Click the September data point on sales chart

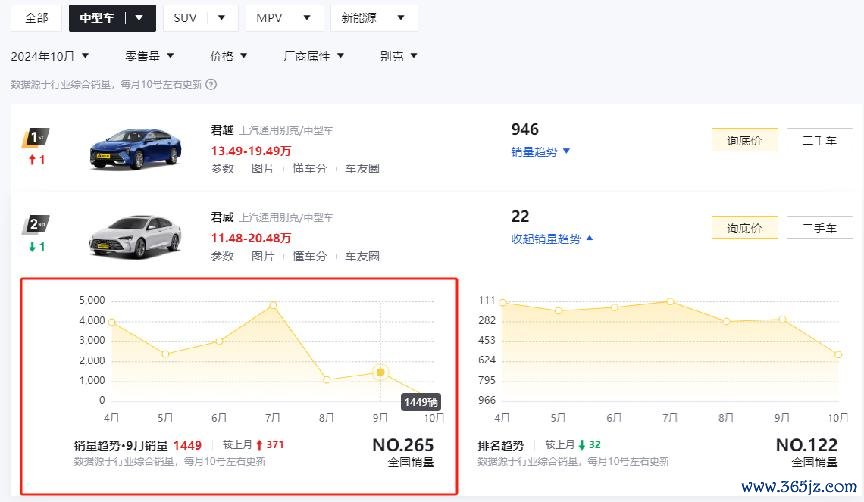[x=380, y=372]
